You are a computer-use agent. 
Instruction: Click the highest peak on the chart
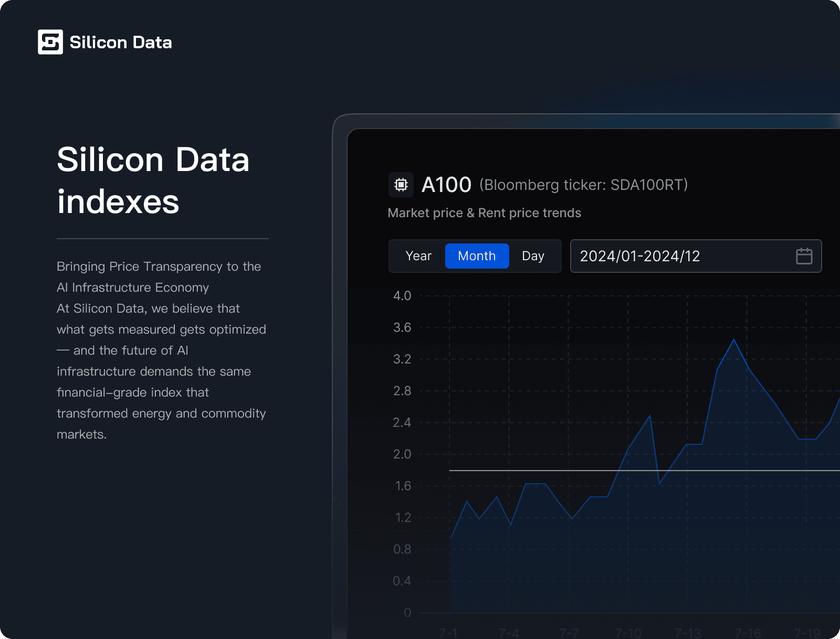pos(734,340)
